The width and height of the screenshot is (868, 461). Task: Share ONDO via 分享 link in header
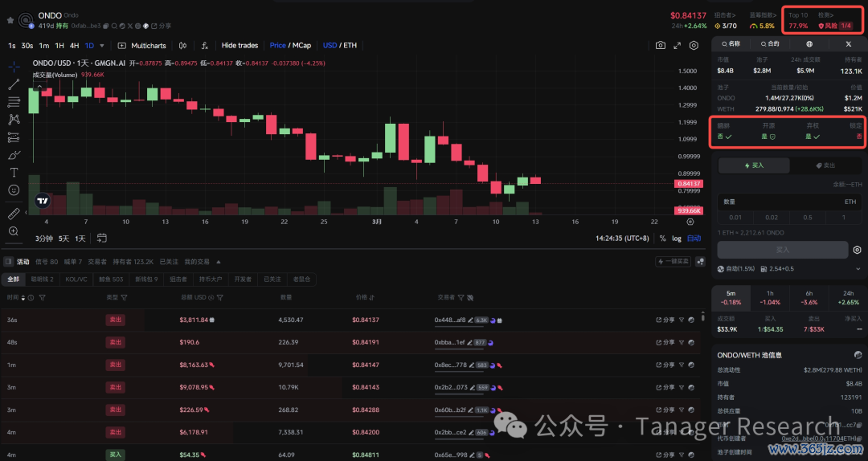click(x=161, y=26)
